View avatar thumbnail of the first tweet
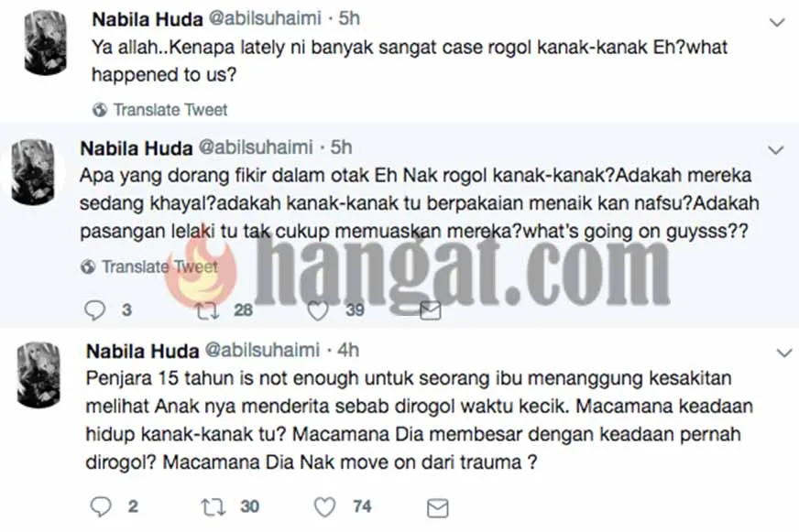 click(45, 43)
